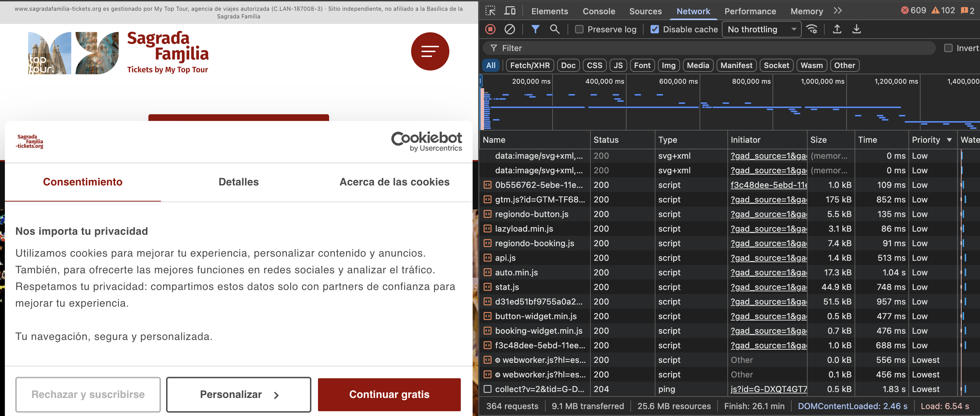The image size is (980, 416).
Task: Sort by Initiator column header
Action: [x=767, y=140]
